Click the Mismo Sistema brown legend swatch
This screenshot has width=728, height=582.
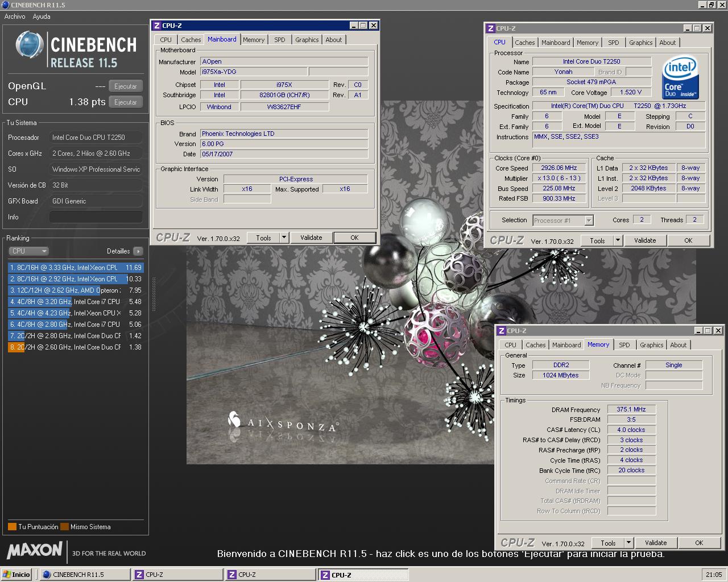tap(64, 527)
